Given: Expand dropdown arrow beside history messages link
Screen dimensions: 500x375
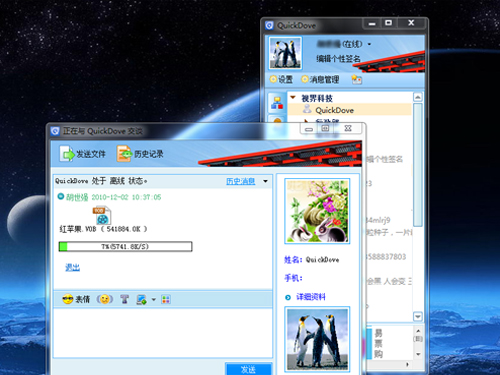Looking at the screenshot, I should pyautogui.click(x=265, y=181).
